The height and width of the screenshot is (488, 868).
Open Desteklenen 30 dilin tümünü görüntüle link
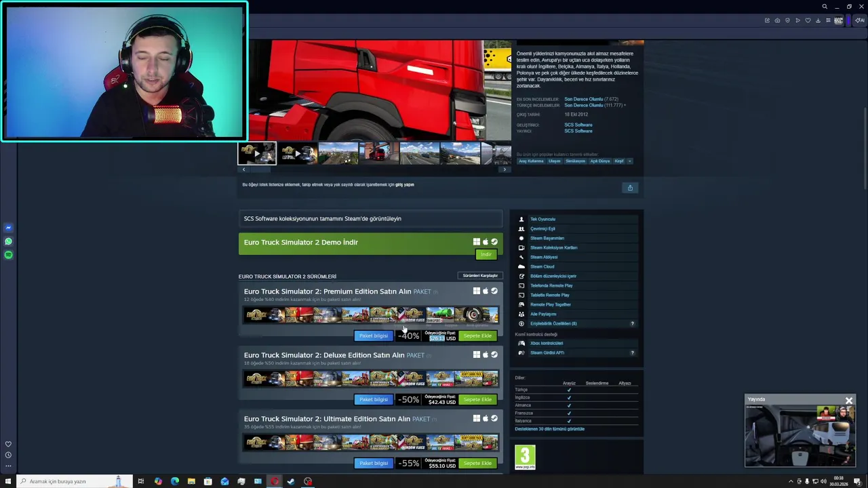tap(549, 429)
